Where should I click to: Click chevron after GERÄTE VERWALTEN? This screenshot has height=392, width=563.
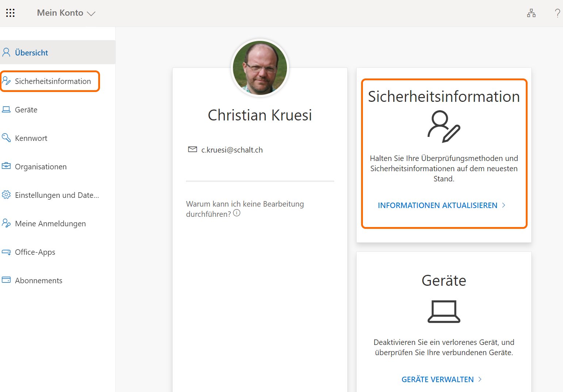tap(480, 379)
